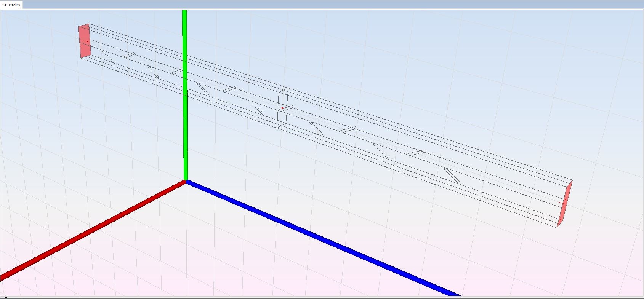Select the third slot from the right port
Screen dimensions: 644x300
pos(381,151)
